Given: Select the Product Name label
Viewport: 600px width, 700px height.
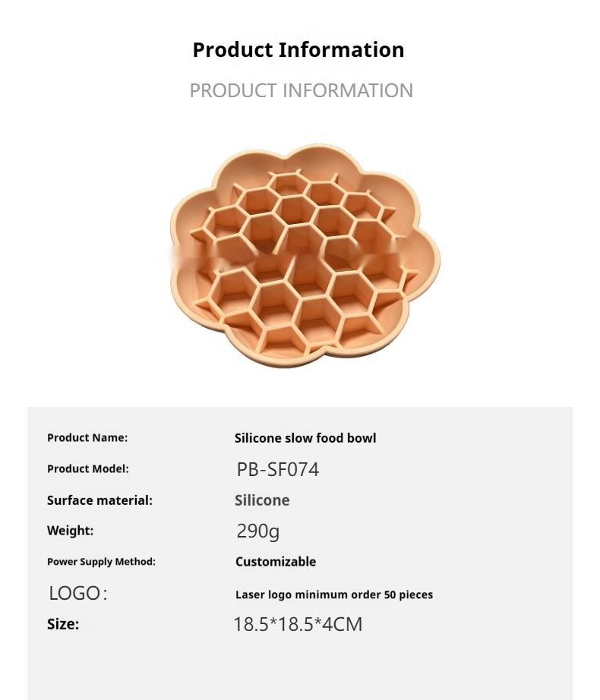Looking at the screenshot, I should [87, 438].
